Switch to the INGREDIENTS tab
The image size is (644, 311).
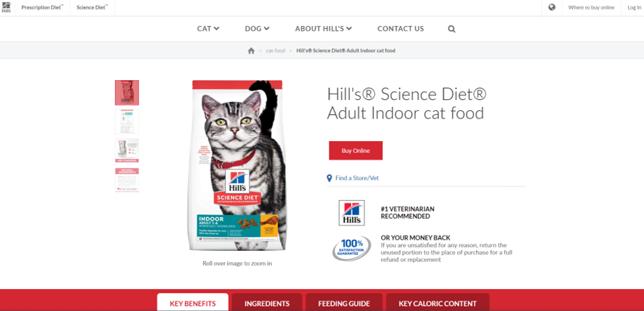click(267, 303)
